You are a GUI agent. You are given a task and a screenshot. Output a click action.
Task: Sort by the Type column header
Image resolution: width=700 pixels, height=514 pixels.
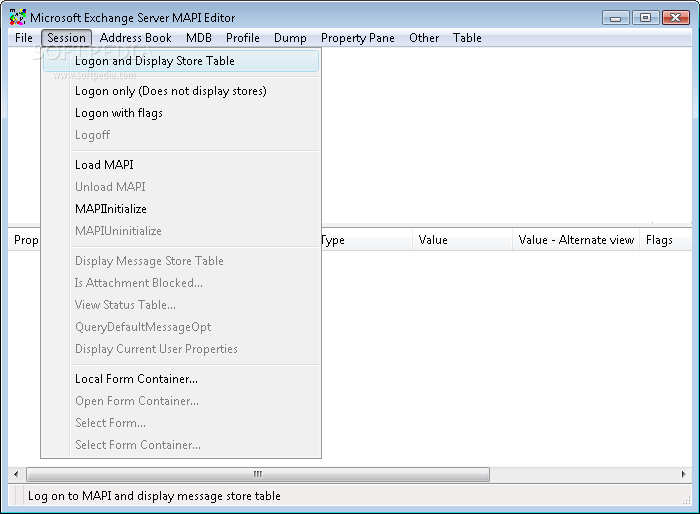367,240
